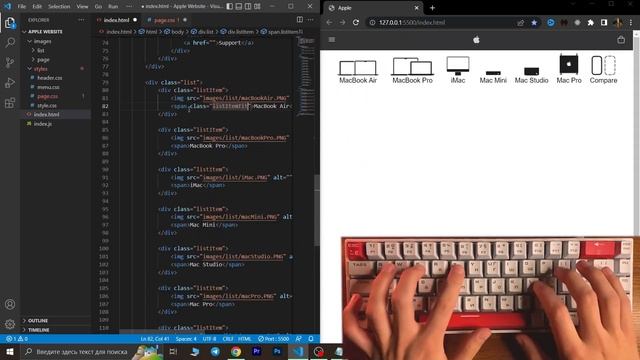Open index.js in the Explorer
640x360 pixels.
(43, 124)
